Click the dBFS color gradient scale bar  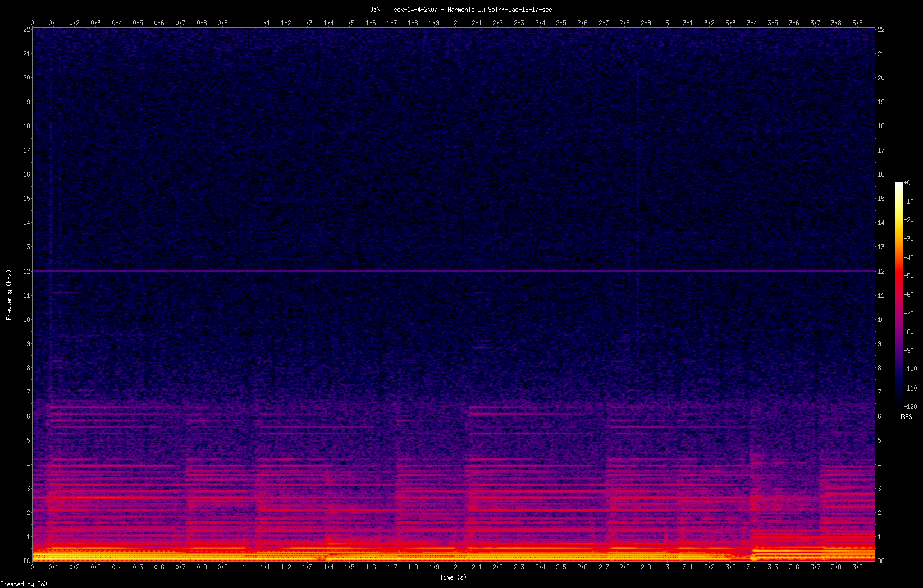(x=899, y=295)
